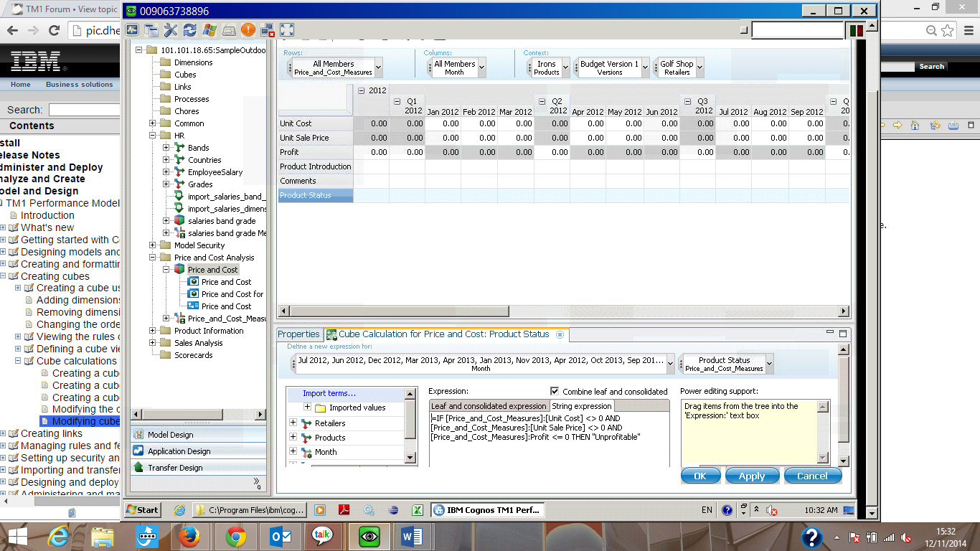Click the green and red status indicator
This screenshot has height=551, width=980.
tap(856, 31)
